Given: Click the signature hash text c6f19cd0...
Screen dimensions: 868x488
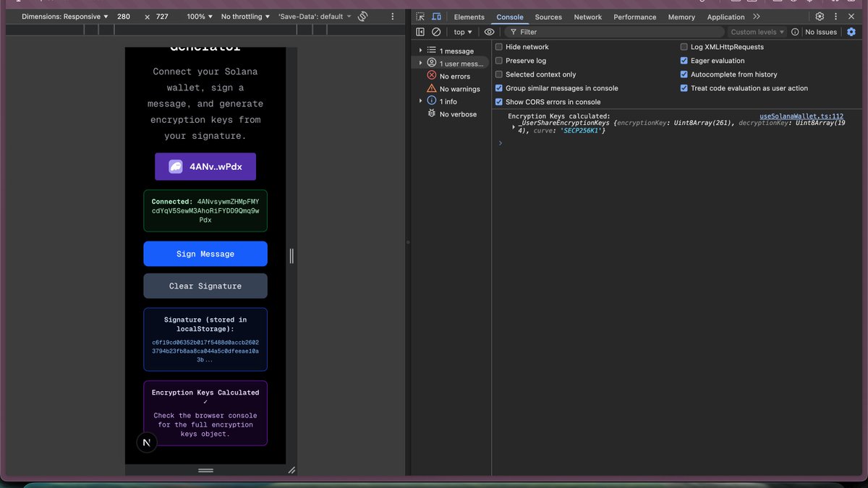Looking at the screenshot, I should click(205, 351).
